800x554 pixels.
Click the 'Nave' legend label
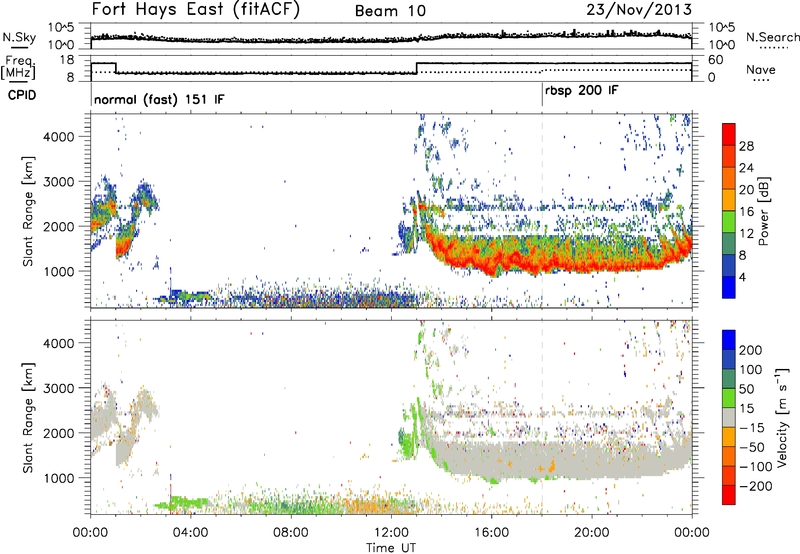coord(761,69)
